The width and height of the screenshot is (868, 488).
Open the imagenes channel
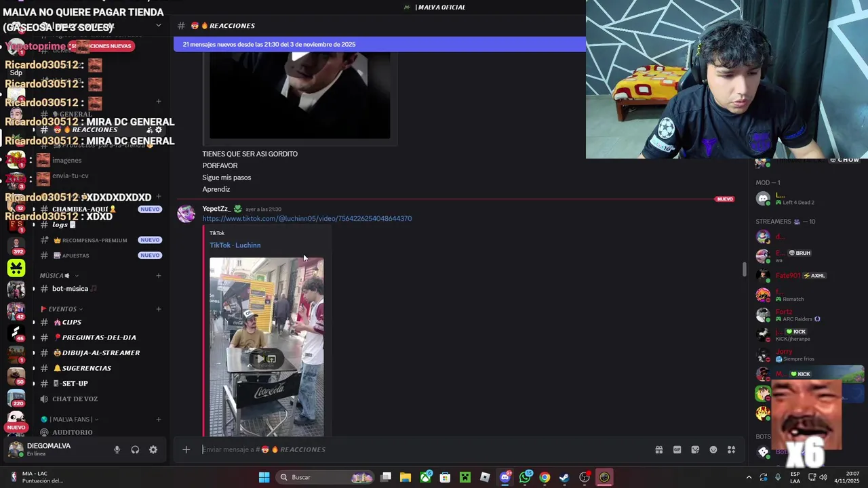pos(66,160)
